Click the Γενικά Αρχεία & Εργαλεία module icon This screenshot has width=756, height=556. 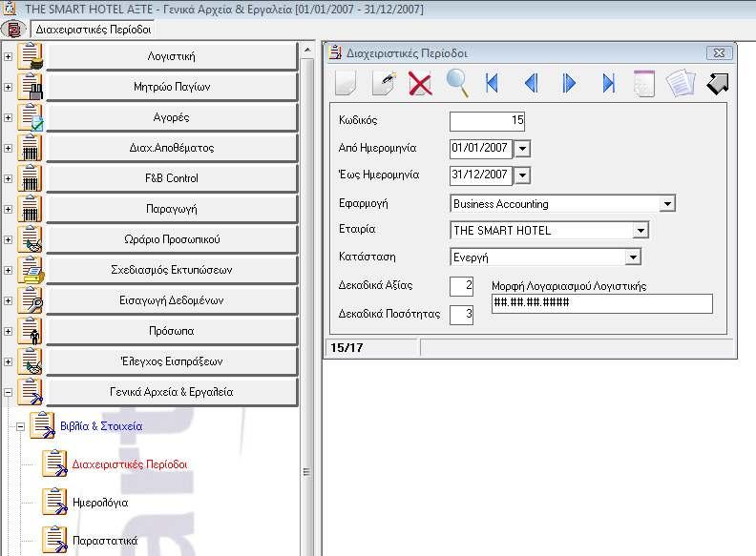coord(30,392)
